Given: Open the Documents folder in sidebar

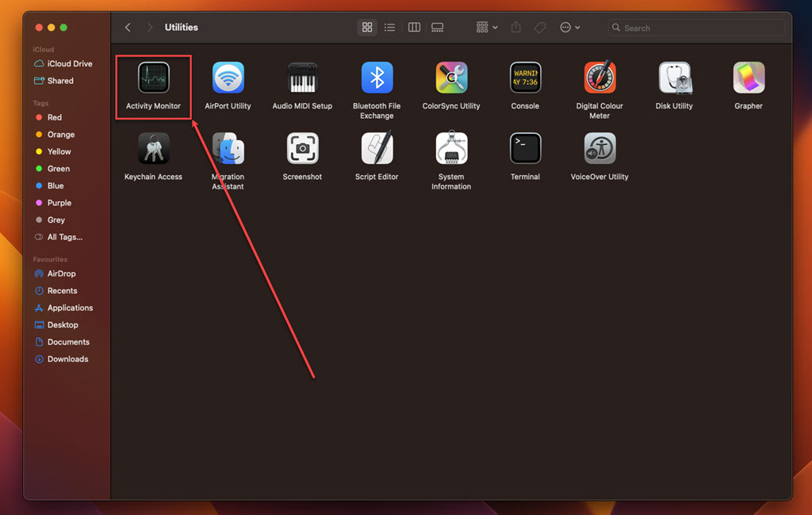Looking at the screenshot, I should click(x=62, y=342).
